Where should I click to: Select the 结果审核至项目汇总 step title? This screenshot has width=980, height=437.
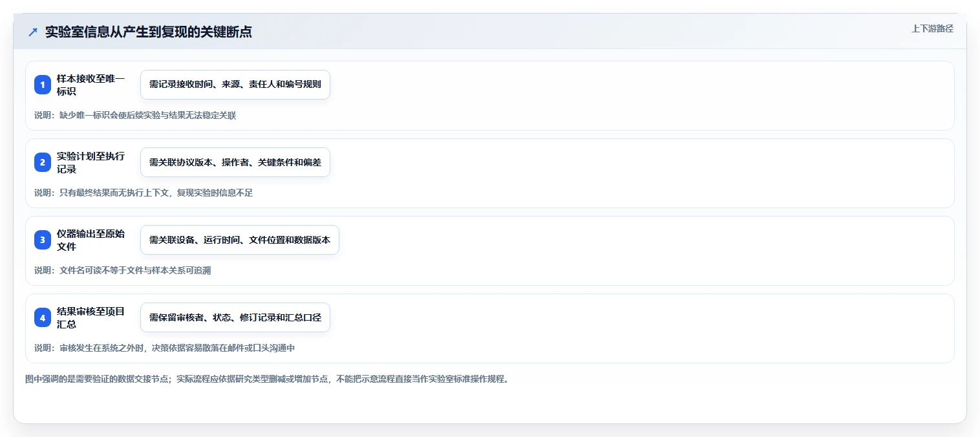pyautogui.click(x=91, y=317)
